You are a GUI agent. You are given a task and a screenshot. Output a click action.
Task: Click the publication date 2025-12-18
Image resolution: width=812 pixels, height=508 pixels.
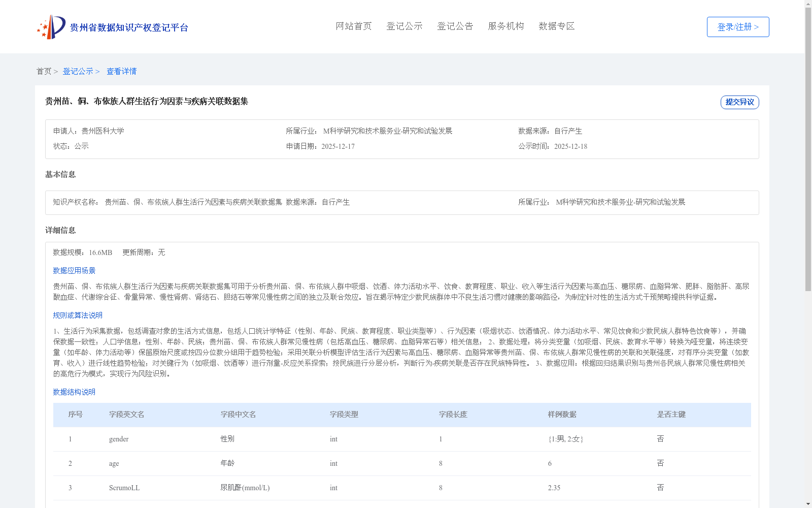(x=570, y=146)
